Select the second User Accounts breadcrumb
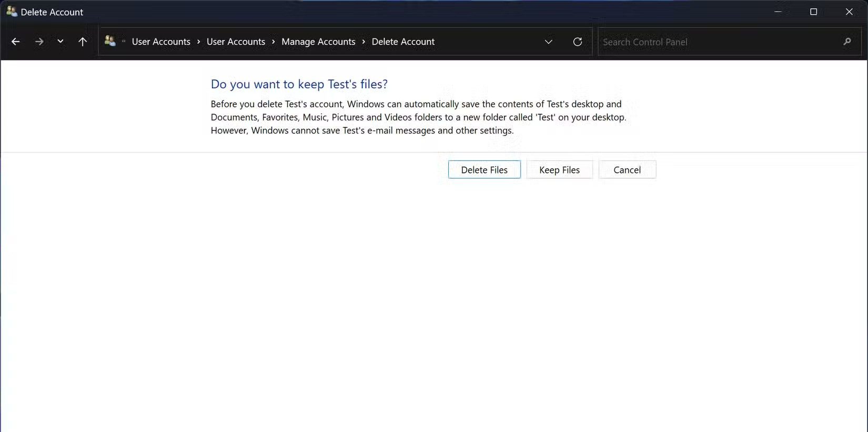This screenshot has width=868, height=432. (236, 42)
